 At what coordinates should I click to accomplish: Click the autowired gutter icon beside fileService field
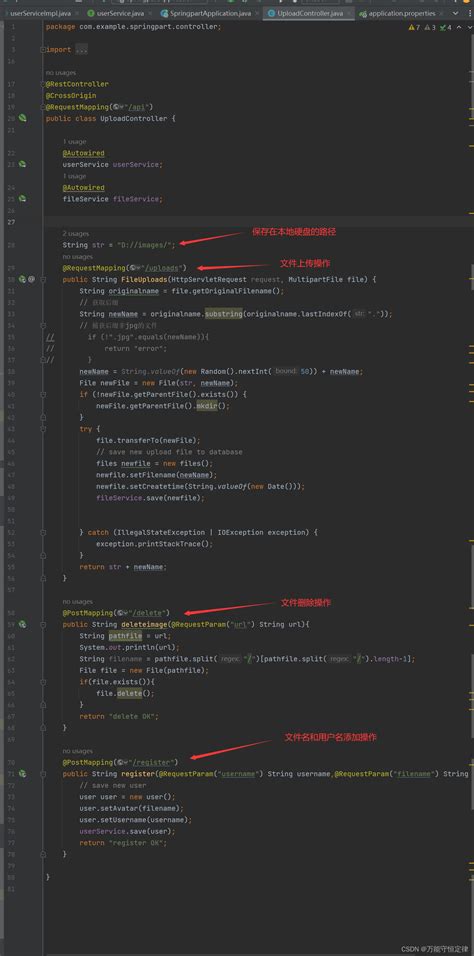coord(23,199)
